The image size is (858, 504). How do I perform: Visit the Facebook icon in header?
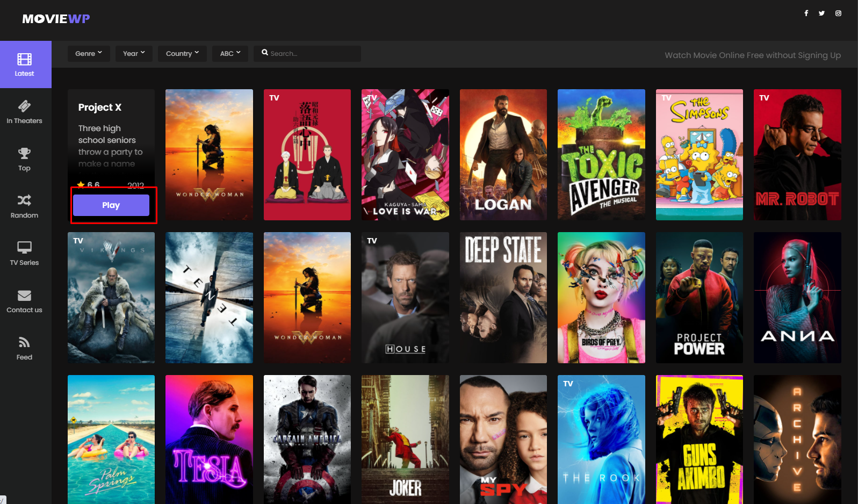pos(806,13)
